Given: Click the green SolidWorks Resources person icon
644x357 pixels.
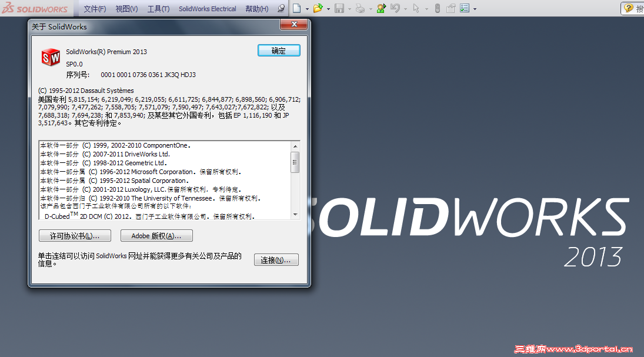Looking at the screenshot, I should [381, 8].
